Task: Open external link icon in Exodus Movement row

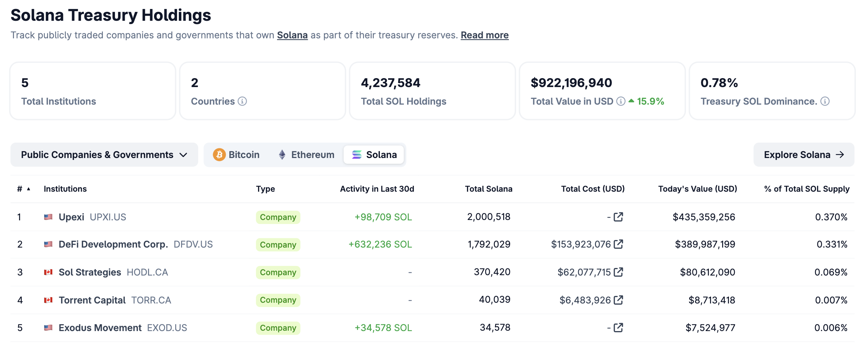Action: (618, 327)
